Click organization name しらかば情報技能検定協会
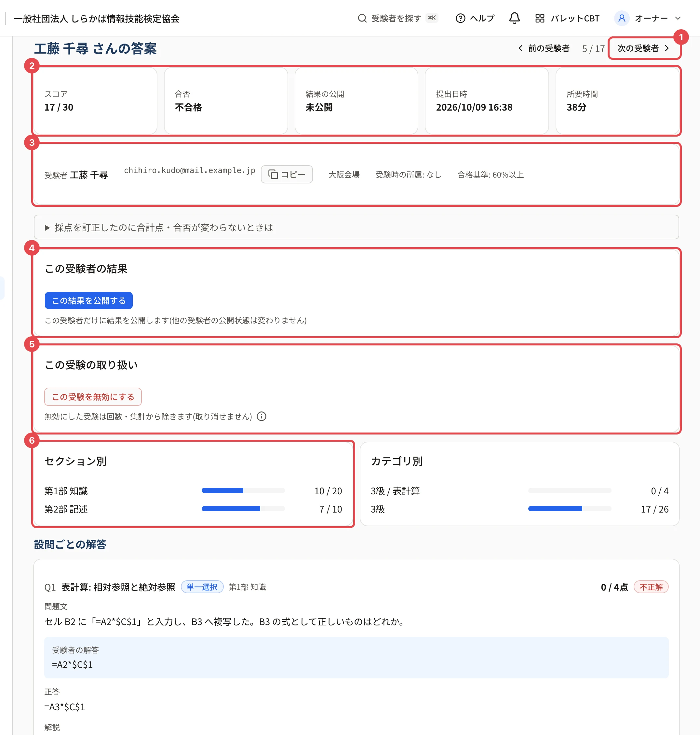Screen dimensions: 700x735 (x=97, y=19)
